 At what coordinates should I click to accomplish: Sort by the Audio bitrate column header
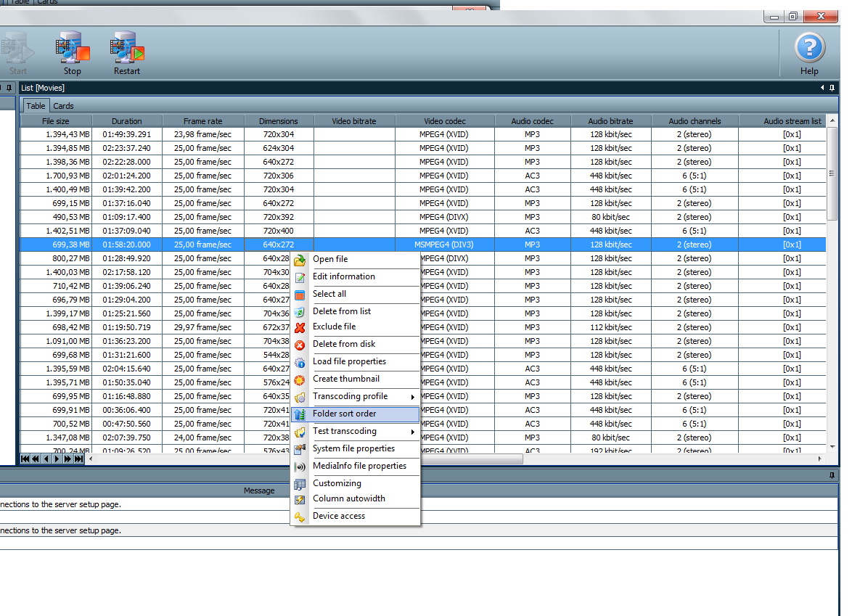pyautogui.click(x=611, y=121)
